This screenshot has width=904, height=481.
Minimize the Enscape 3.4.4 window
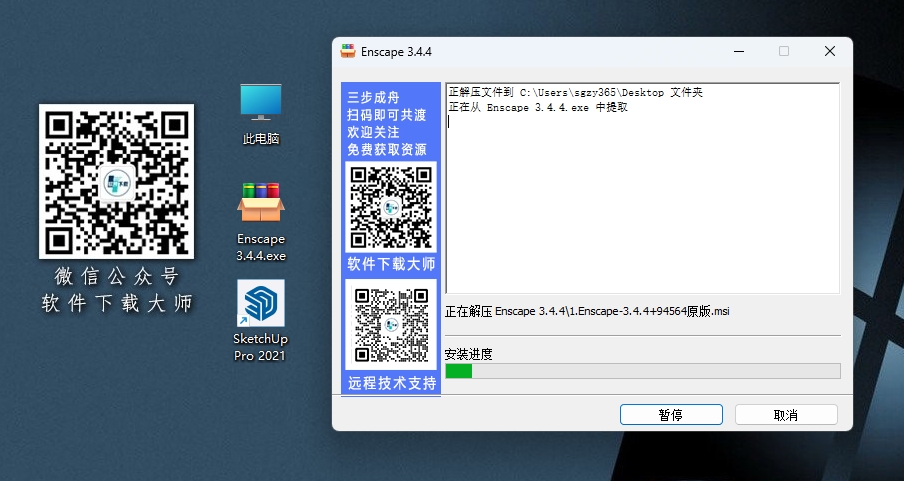point(739,51)
